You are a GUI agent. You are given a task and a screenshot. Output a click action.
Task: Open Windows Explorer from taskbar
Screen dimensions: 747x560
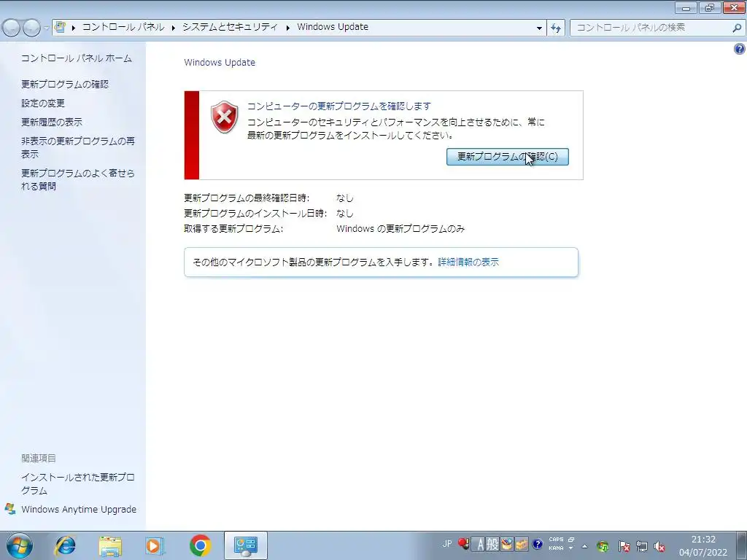coord(110,545)
